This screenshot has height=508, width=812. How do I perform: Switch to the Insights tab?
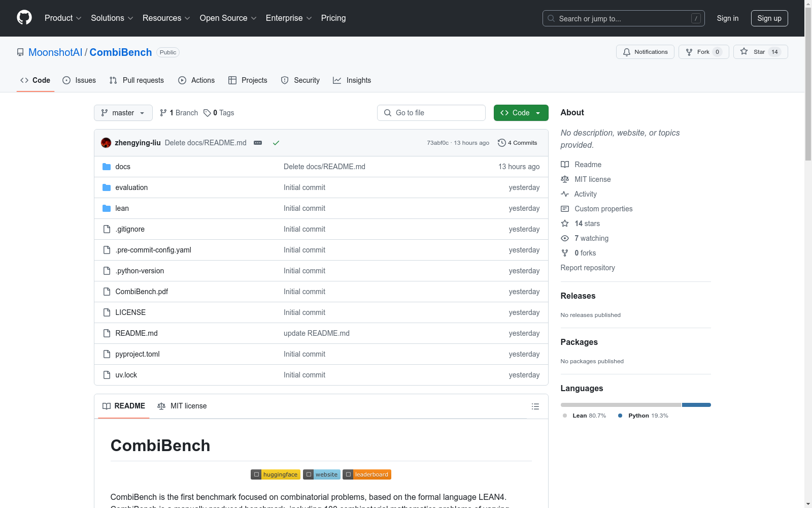352,80
